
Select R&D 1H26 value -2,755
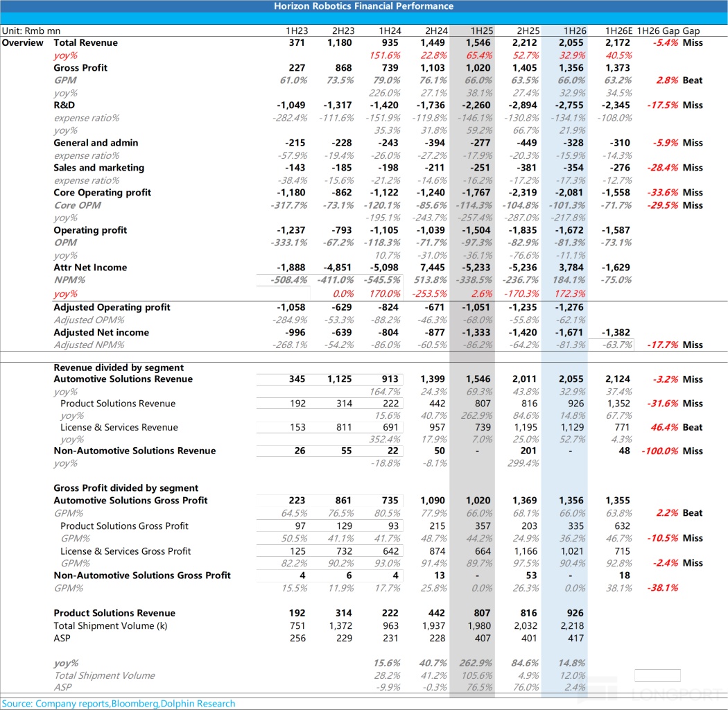pos(569,105)
